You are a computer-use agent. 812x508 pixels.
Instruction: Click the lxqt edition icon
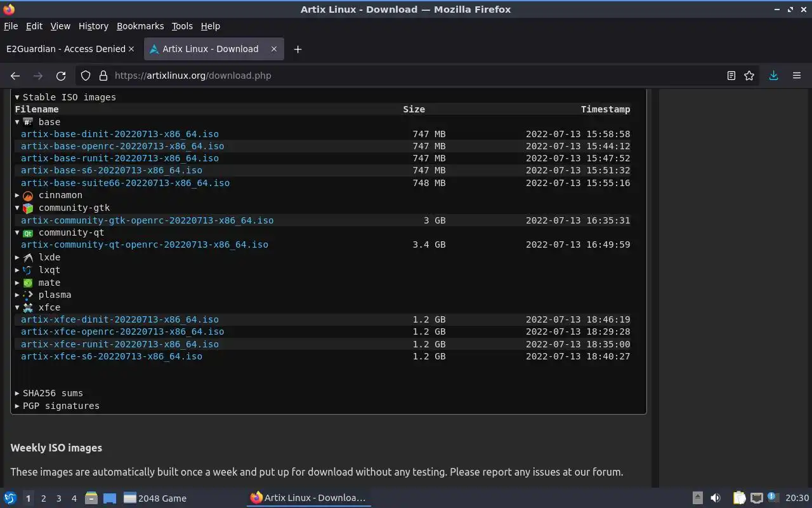(28, 270)
